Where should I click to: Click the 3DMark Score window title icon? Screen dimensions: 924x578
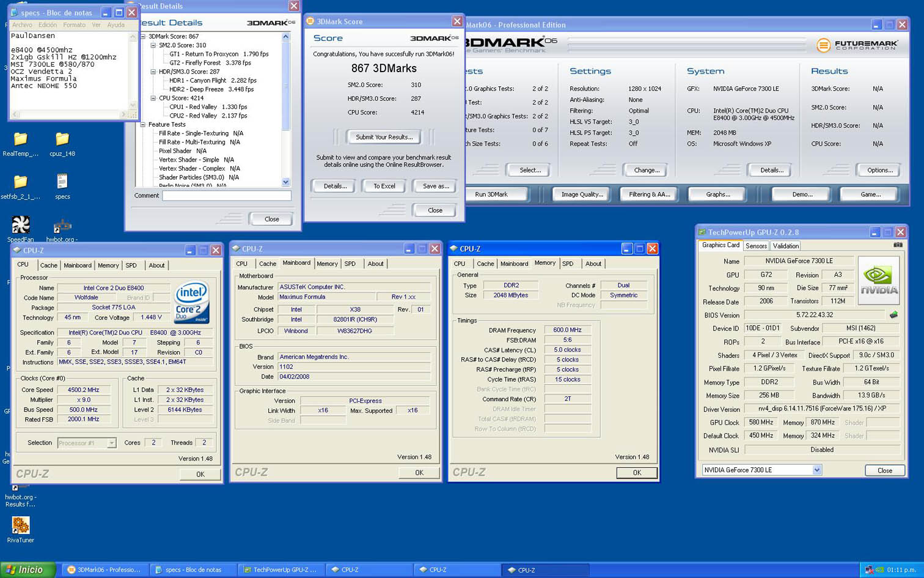(310, 21)
